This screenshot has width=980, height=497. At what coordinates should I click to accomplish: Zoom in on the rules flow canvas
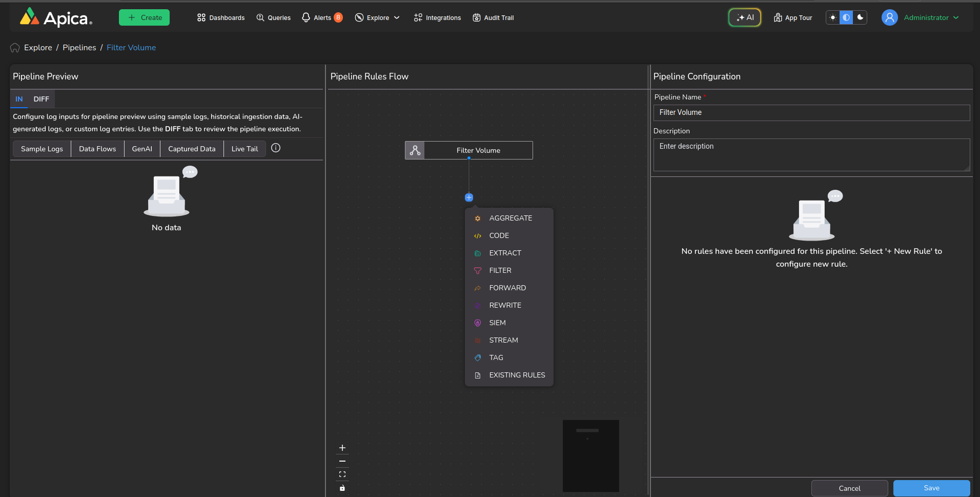[x=342, y=448]
